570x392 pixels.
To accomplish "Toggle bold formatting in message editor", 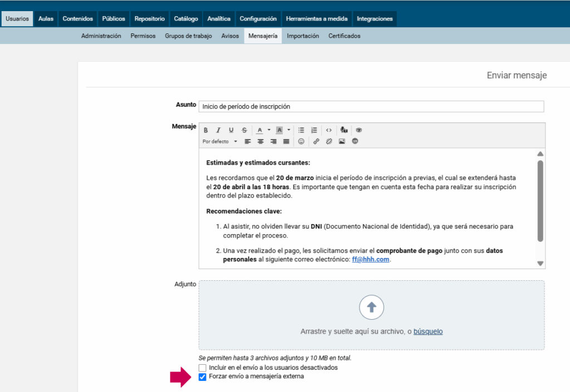I will pos(205,130).
